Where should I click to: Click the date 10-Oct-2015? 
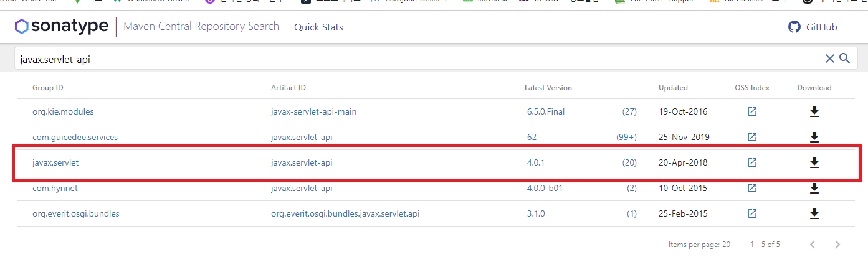684,188
